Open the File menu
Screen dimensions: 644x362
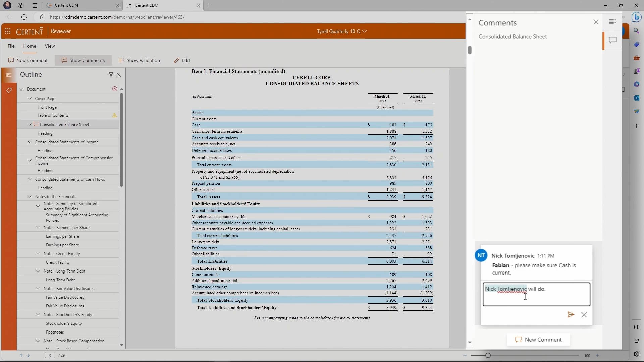[11, 46]
